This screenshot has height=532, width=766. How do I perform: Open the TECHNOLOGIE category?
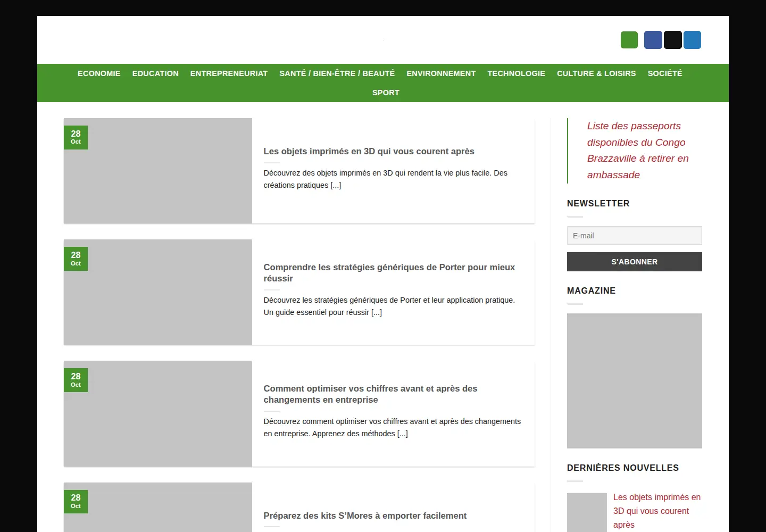pos(517,73)
